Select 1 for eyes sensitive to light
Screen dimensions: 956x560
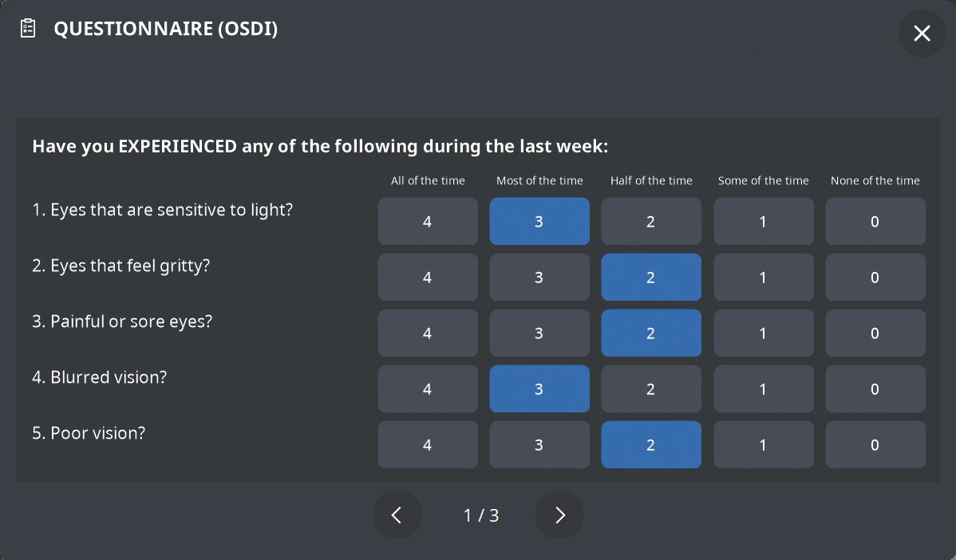[x=764, y=222]
